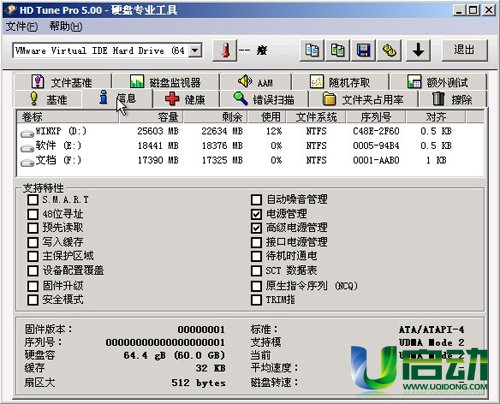The image size is (500, 404).
Task: Switch to the 文件基准 tab
Action: click(x=62, y=82)
